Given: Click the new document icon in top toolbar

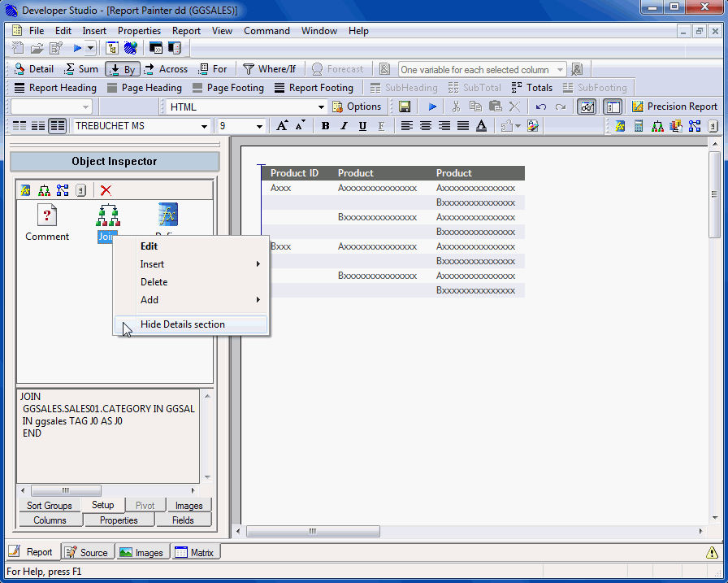Looking at the screenshot, I should pos(18,48).
